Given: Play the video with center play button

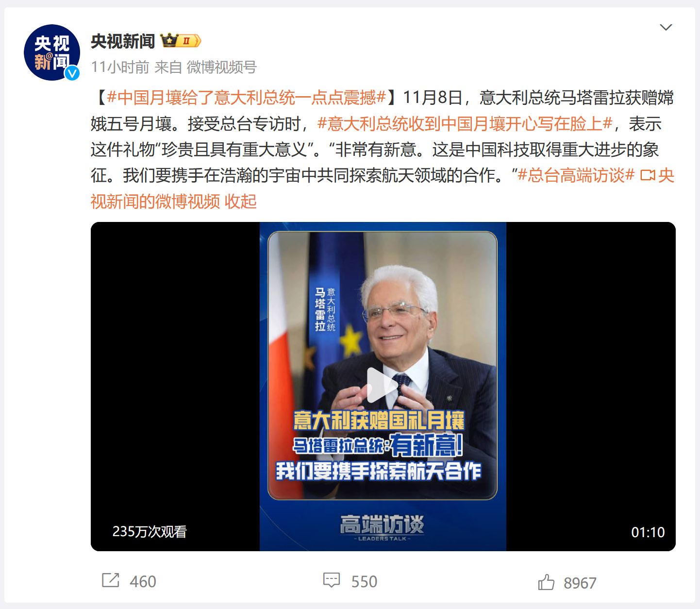Looking at the screenshot, I should (x=382, y=385).
